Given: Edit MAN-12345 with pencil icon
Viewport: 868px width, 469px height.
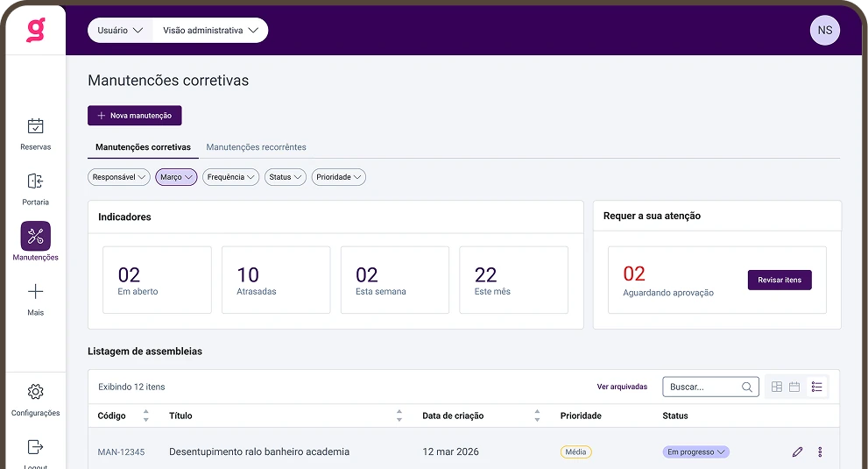Looking at the screenshot, I should click(797, 451).
